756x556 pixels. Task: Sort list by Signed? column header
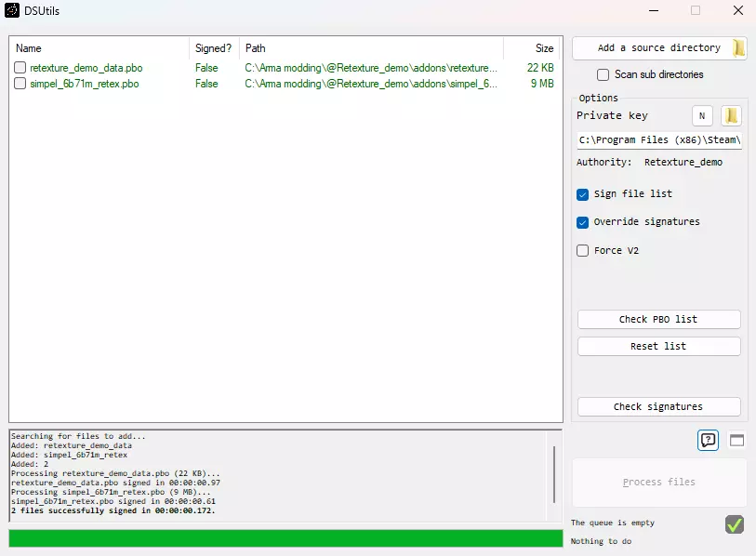pos(214,48)
